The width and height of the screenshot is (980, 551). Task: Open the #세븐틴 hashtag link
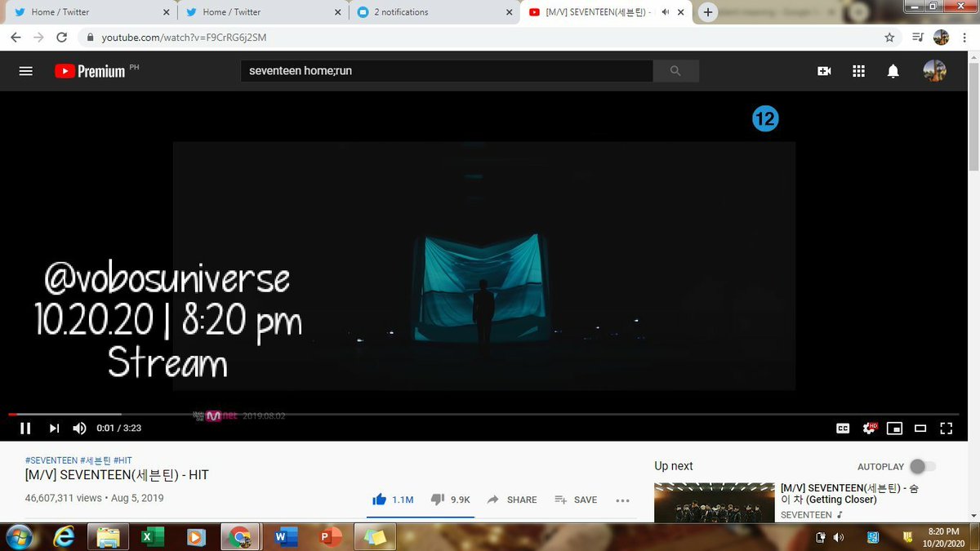point(96,461)
